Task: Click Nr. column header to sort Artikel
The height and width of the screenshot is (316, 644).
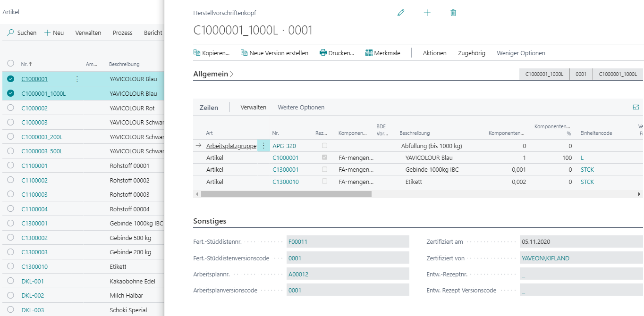Action: 26,64
